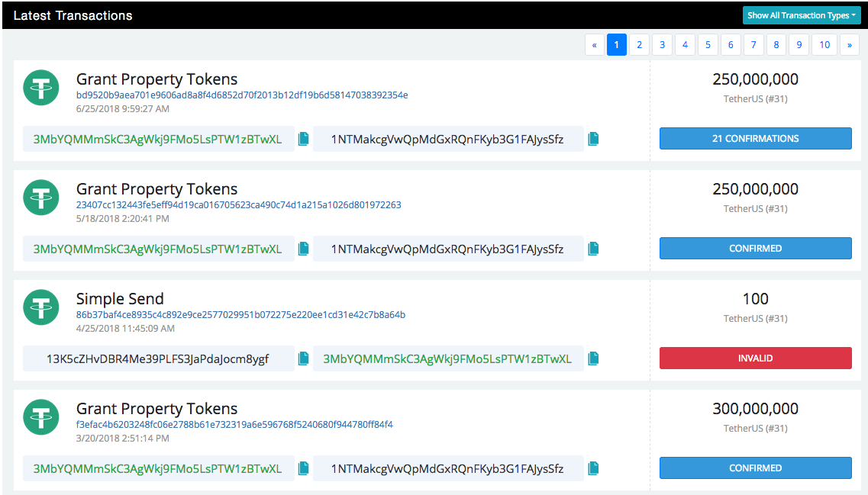Copy sender address in 5/18/2018 transaction
This screenshot has width=868, height=495.
[303, 249]
